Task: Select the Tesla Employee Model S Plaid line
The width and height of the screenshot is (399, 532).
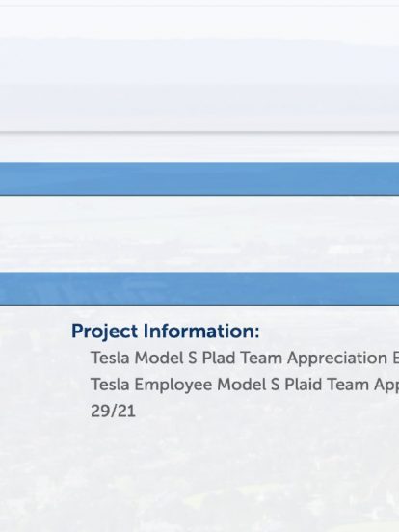Action: pyautogui.click(x=245, y=385)
